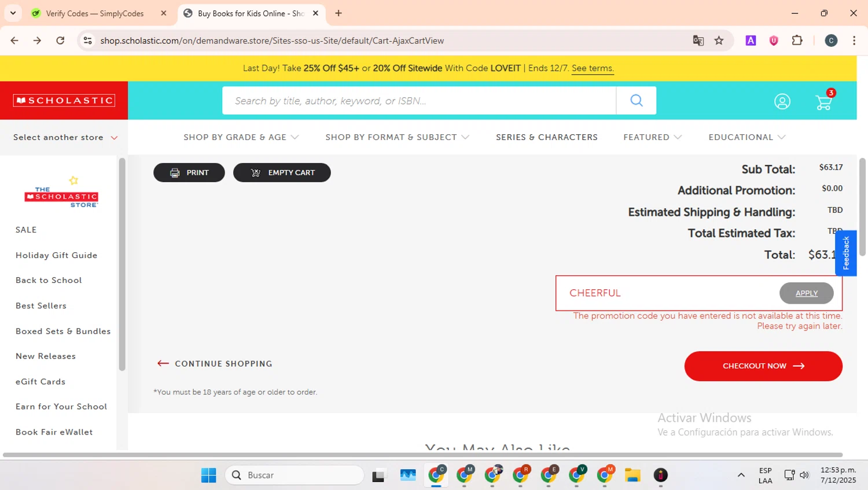
Task: Click the horizontal scrollbar at bottom
Action: (x=422, y=455)
